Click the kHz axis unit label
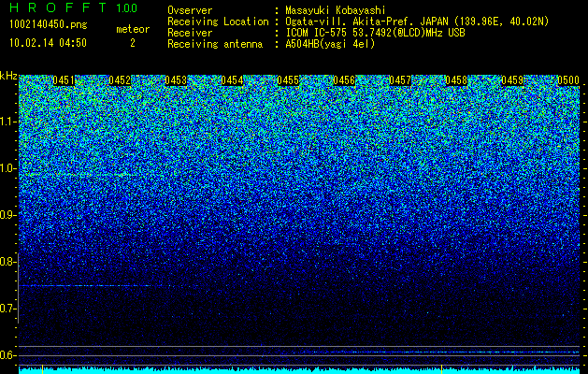588x374 pixels. pos(8,76)
